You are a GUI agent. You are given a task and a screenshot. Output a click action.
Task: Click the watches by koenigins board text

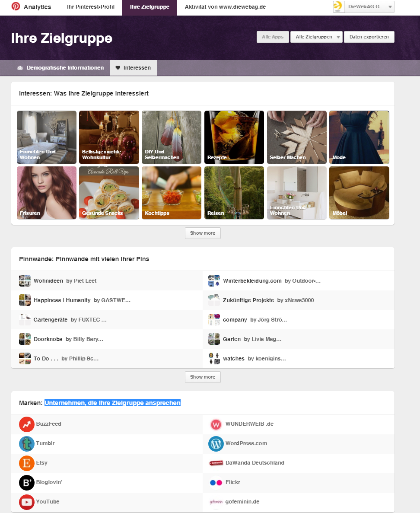point(255,359)
